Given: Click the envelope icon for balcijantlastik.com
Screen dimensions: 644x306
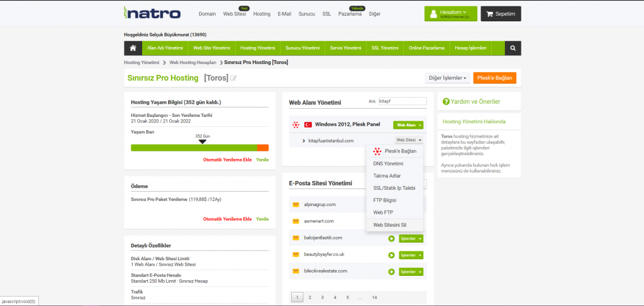Looking at the screenshot, I should (296, 238).
